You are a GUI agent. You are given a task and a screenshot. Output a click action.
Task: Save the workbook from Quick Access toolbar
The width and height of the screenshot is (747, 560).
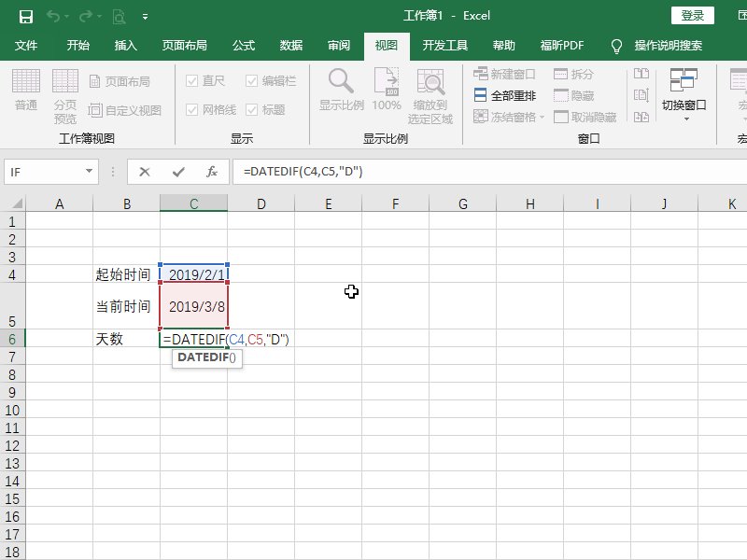click(23, 16)
